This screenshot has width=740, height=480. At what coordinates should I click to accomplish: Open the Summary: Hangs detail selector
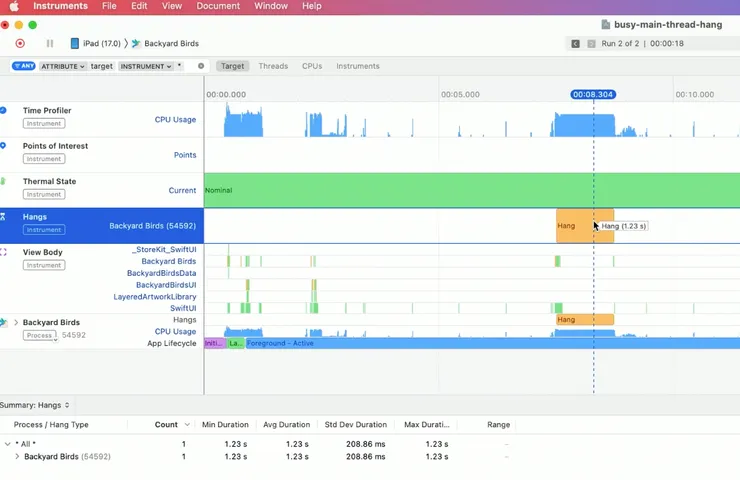click(x=36, y=405)
